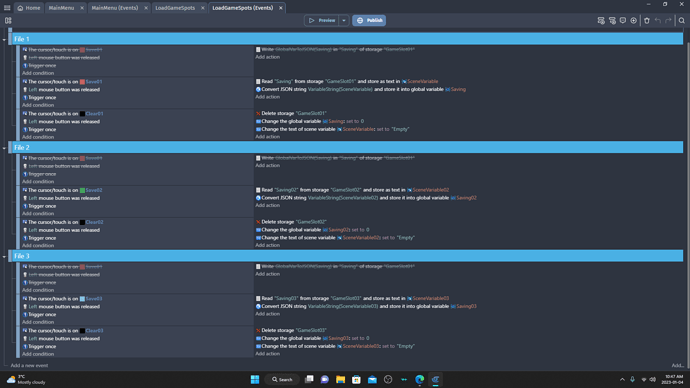
Task: Click the Convert JSON string VariableString(SceneVariable) action
Action: 360,89
